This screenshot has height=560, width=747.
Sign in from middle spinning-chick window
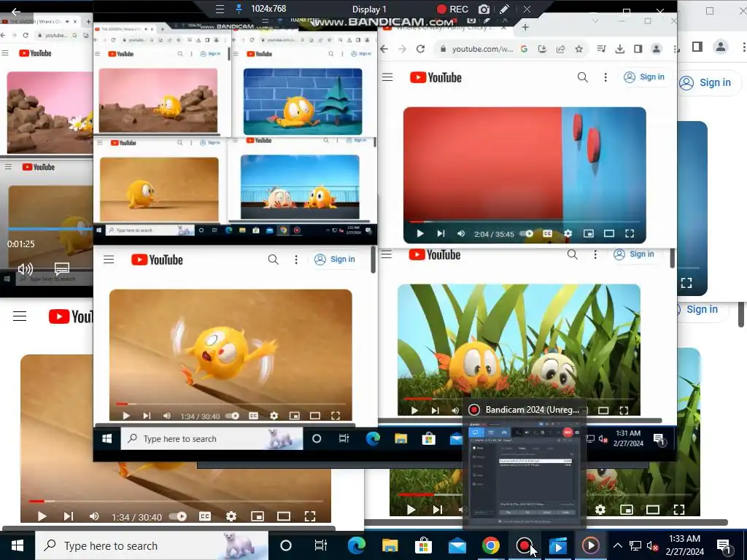336,260
